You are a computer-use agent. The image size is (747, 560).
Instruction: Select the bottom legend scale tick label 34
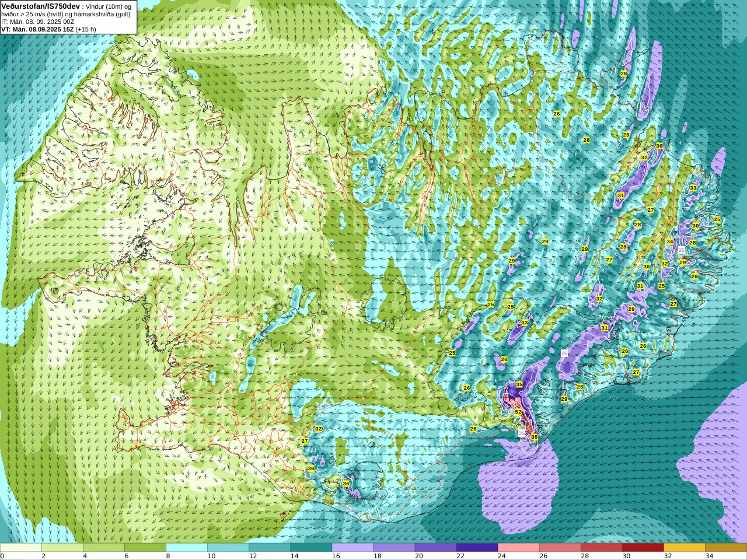pos(708,556)
